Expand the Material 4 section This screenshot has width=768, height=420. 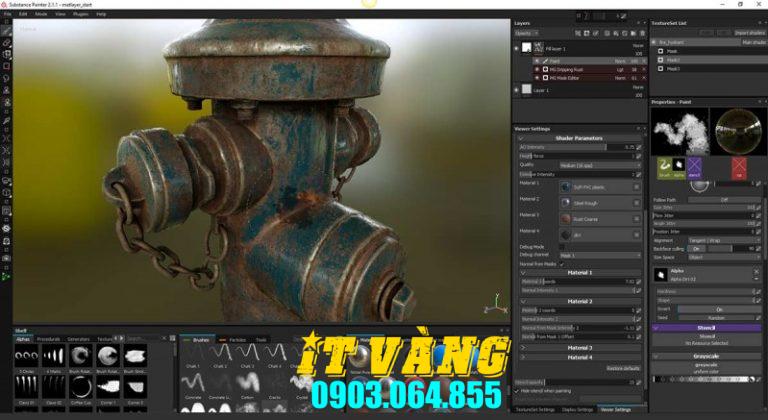(x=523, y=358)
